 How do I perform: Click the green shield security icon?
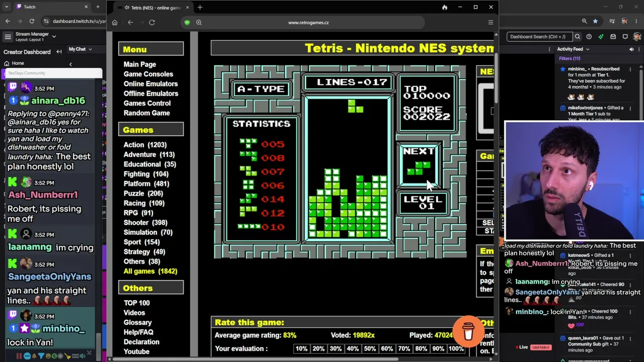tap(187, 23)
